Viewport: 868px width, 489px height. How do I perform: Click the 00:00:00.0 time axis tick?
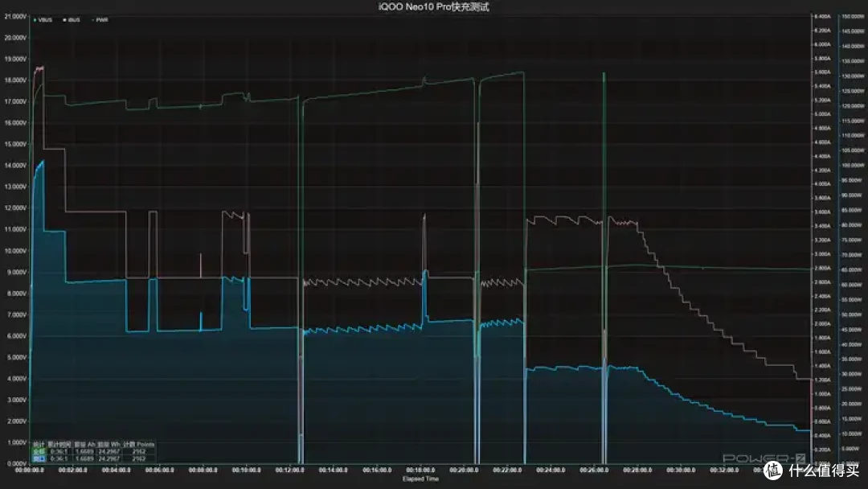(x=30, y=471)
